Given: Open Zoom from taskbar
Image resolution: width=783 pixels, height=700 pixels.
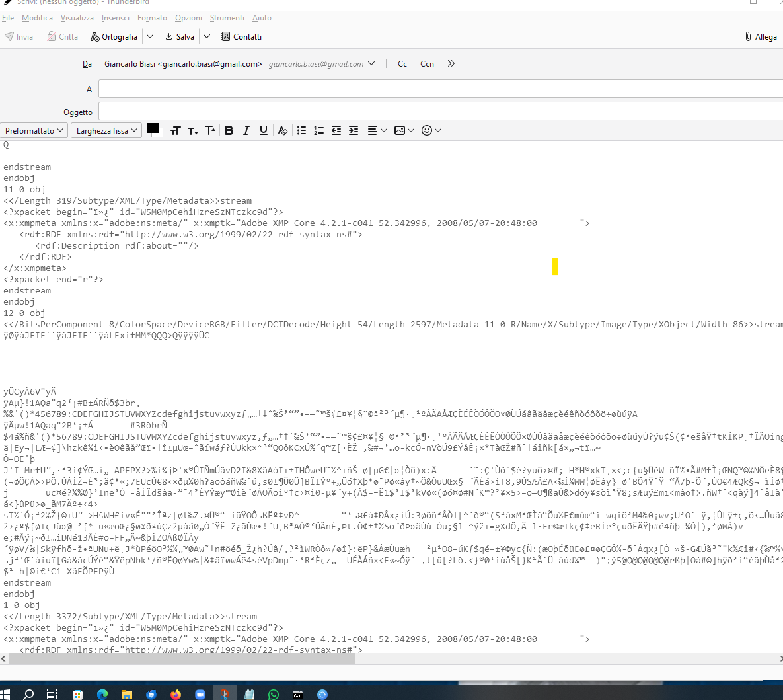Looking at the screenshot, I should coord(200,695).
